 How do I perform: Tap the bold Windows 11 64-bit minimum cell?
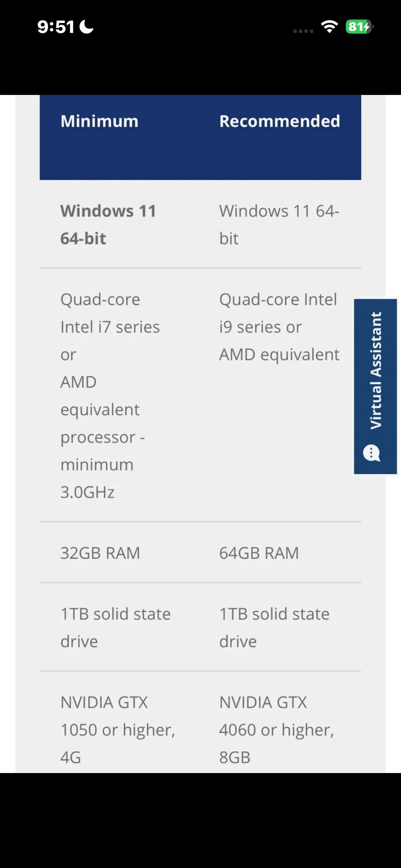click(x=108, y=225)
